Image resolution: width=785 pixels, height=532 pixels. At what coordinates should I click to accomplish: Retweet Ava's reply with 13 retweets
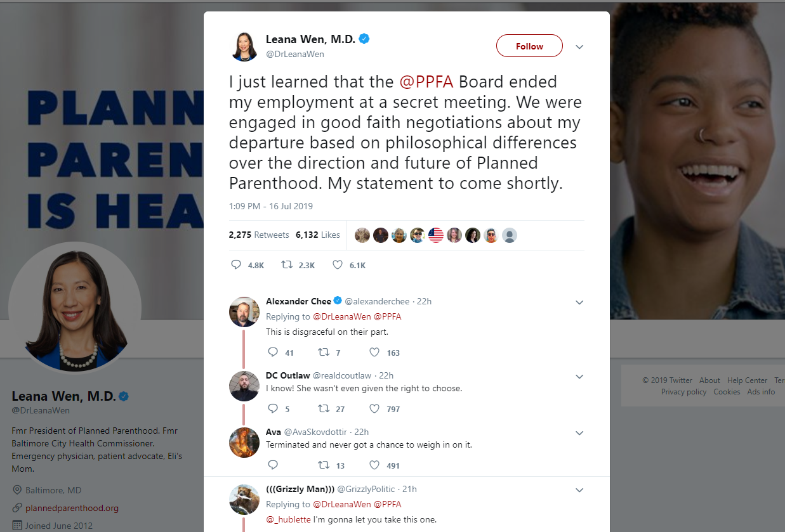tap(324, 465)
